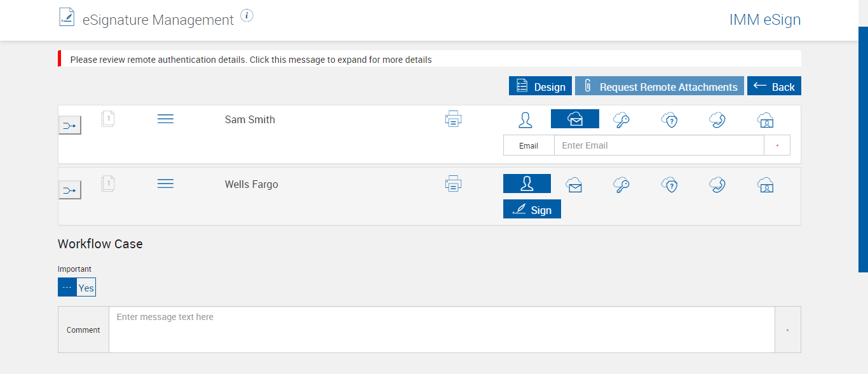Click the Enter Email input field
The height and width of the screenshot is (374, 868).
point(658,145)
